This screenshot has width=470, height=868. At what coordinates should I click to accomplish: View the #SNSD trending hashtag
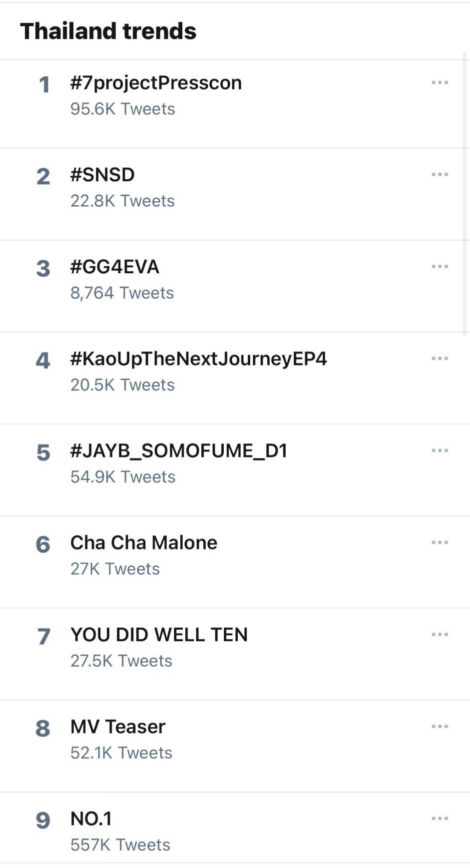tap(102, 175)
